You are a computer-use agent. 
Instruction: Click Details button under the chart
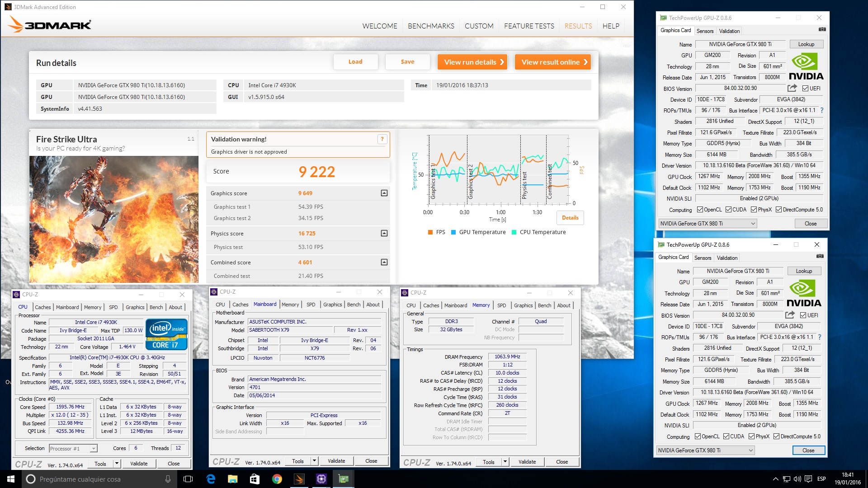[570, 218]
